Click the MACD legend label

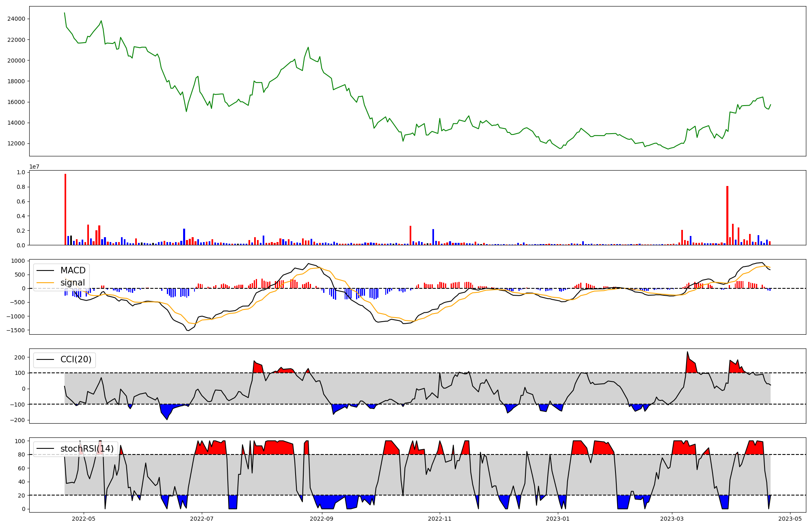[x=73, y=270]
